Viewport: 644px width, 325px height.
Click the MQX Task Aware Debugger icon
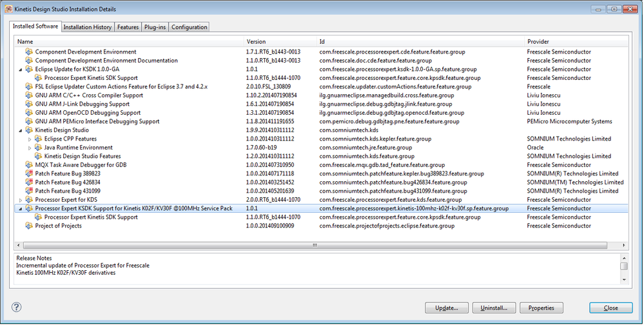coord(29,165)
